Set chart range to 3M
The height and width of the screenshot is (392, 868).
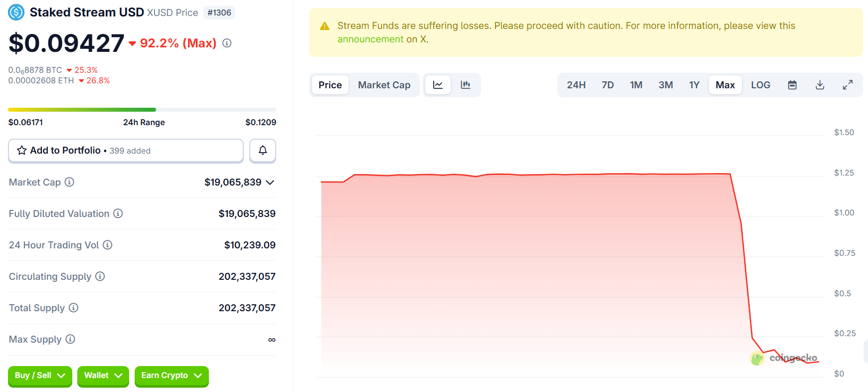666,85
